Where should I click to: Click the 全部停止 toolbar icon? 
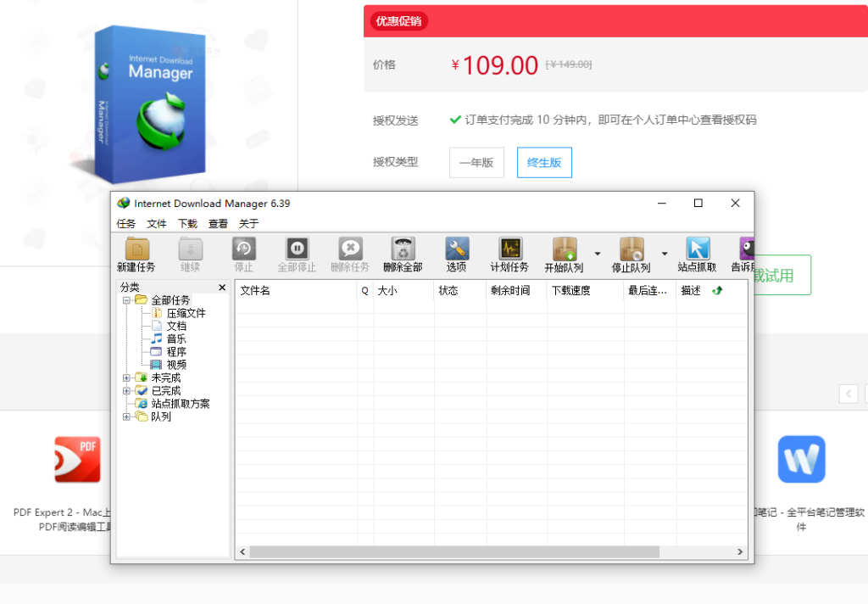(x=297, y=249)
